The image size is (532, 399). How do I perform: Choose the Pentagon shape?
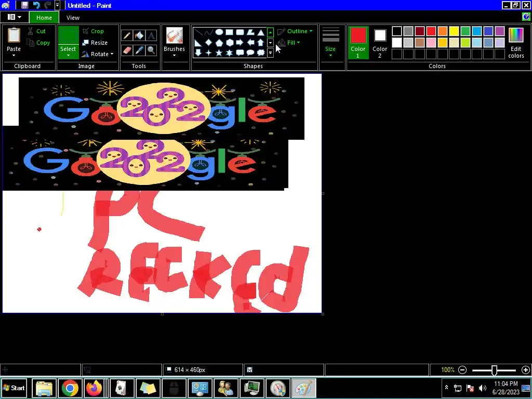click(219, 43)
